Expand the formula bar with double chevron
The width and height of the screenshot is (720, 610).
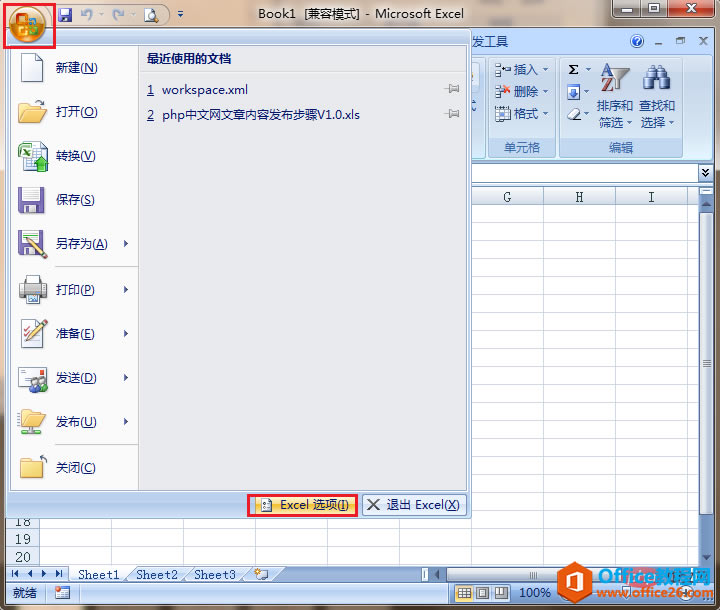(x=705, y=172)
